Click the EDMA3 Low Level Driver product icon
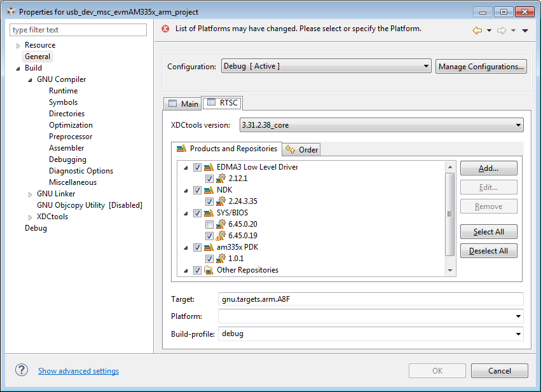Image resolution: width=541 pixels, height=392 pixels. coord(209,167)
